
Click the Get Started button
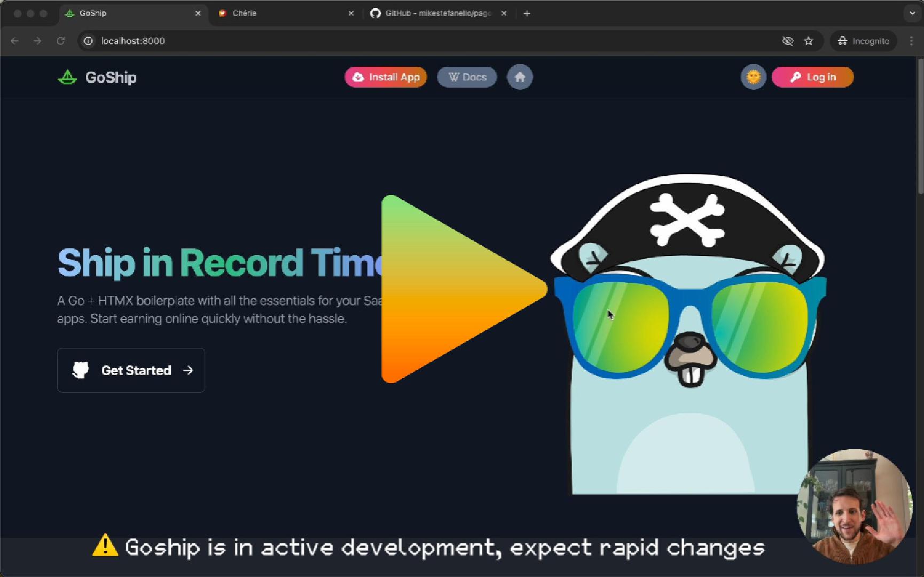point(131,370)
